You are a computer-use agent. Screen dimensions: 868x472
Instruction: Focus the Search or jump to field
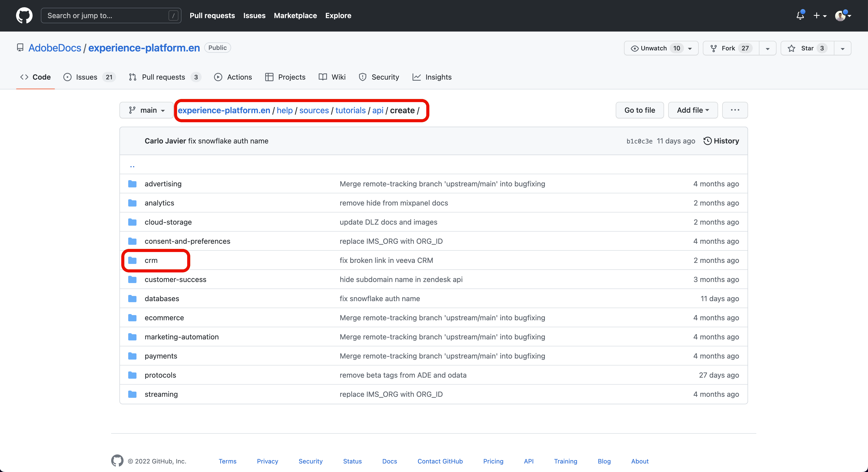[111, 16]
